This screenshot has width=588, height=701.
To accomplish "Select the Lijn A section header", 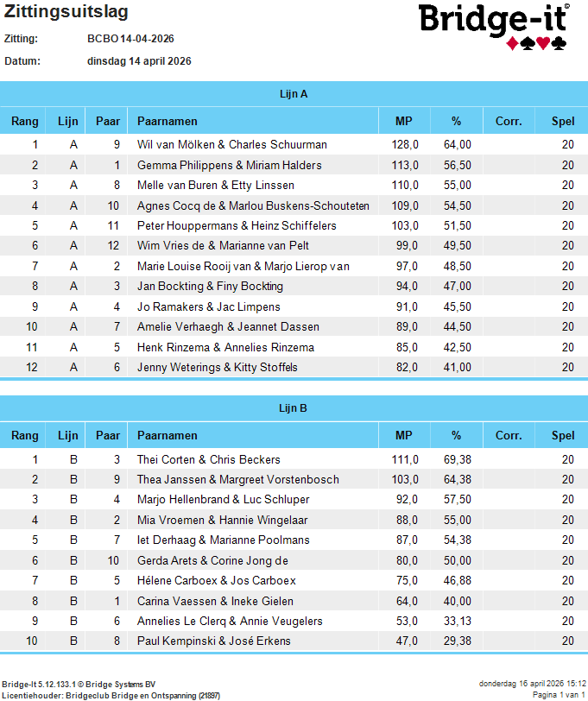I will [x=294, y=94].
